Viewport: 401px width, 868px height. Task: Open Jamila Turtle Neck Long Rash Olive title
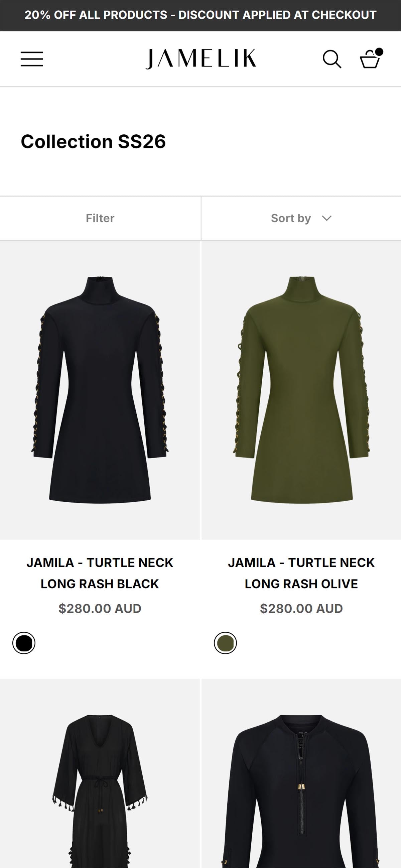301,573
